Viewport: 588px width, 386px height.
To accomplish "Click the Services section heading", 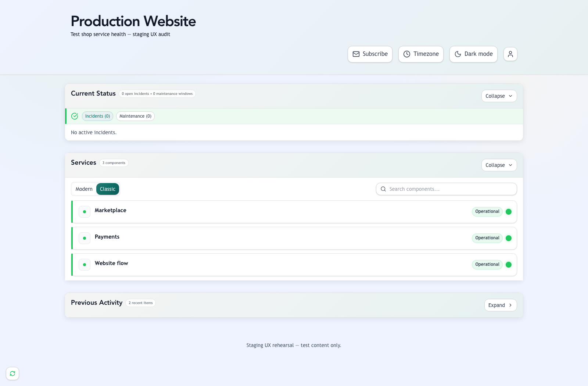I will coord(83,162).
